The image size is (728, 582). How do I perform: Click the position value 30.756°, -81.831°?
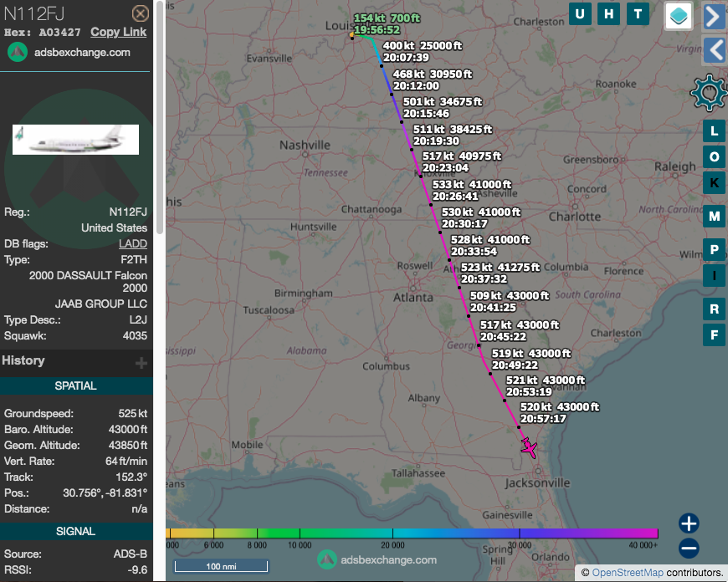105,493
